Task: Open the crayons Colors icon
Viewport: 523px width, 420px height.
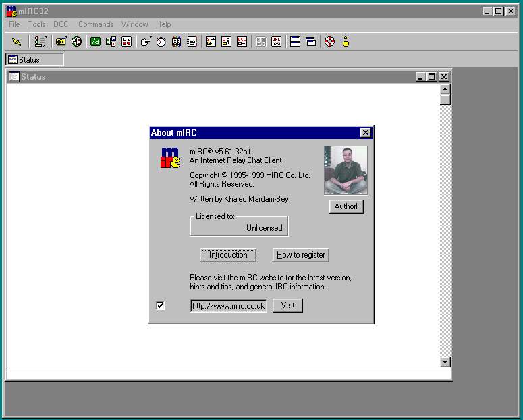Action: [x=176, y=42]
